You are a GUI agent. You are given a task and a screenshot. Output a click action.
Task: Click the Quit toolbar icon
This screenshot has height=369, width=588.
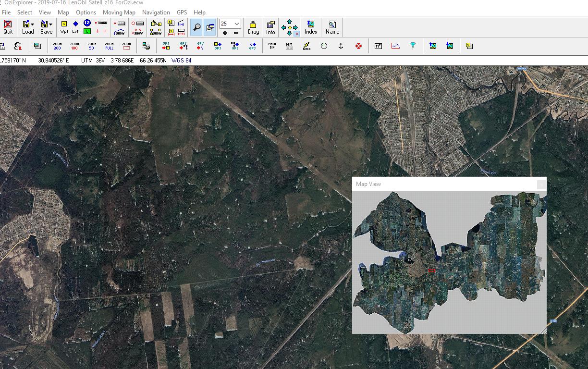click(x=8, y=27)
